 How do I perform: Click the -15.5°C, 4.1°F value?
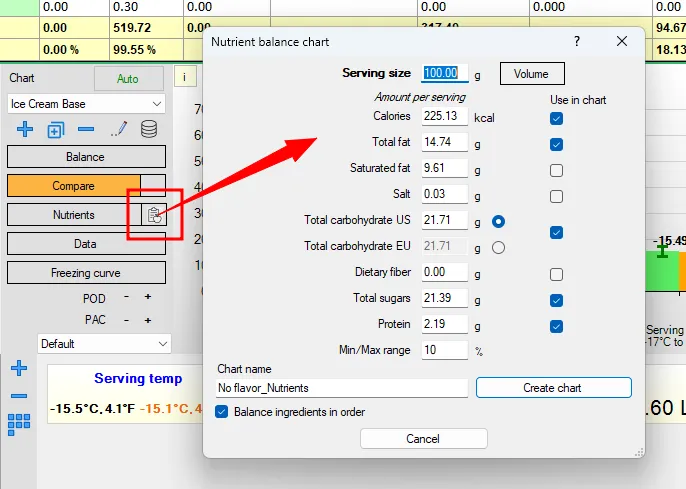click(x=92, y=409)
